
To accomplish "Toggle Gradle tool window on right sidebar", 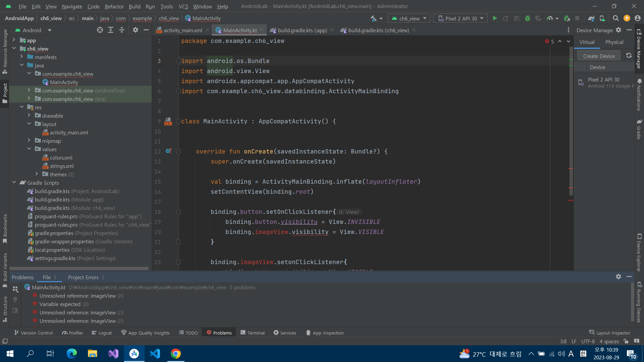I will click(639, 129).
